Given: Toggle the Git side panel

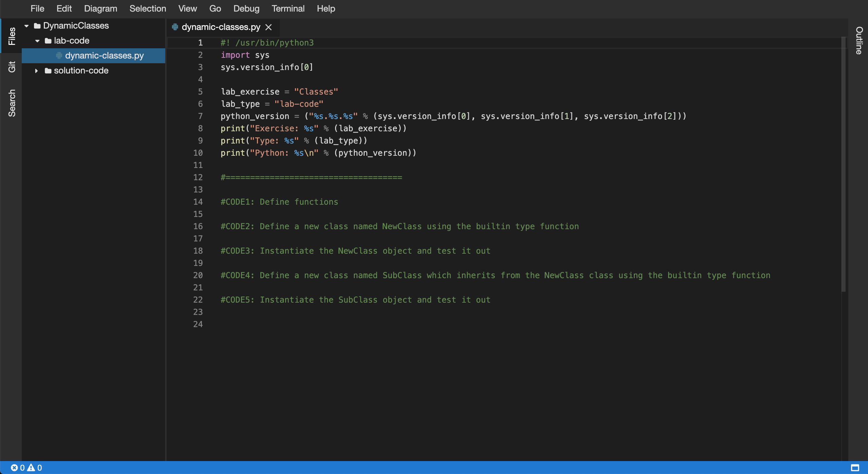Looking at the screenshot, I should (12, 67).
